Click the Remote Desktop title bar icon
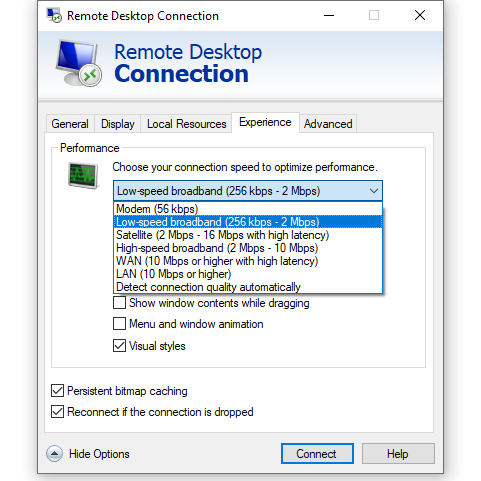This screenshot has height=481, width=481. click(54, 15)
